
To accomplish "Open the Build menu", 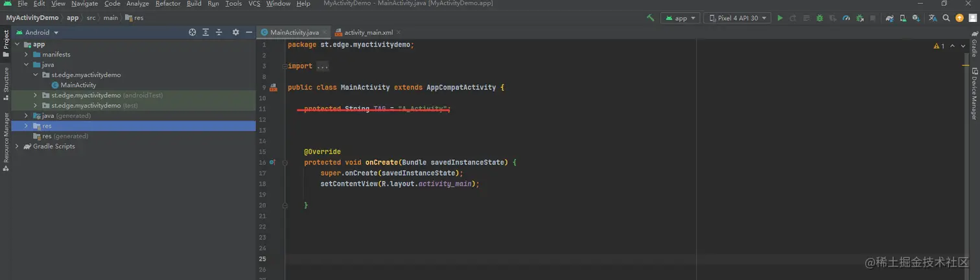I will (194, 4).
